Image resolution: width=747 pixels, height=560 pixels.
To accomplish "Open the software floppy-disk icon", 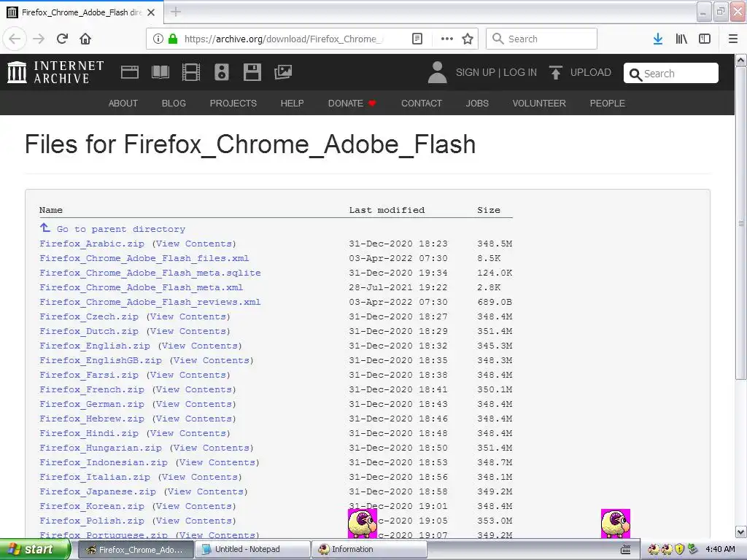I will [x=252, y=72].
